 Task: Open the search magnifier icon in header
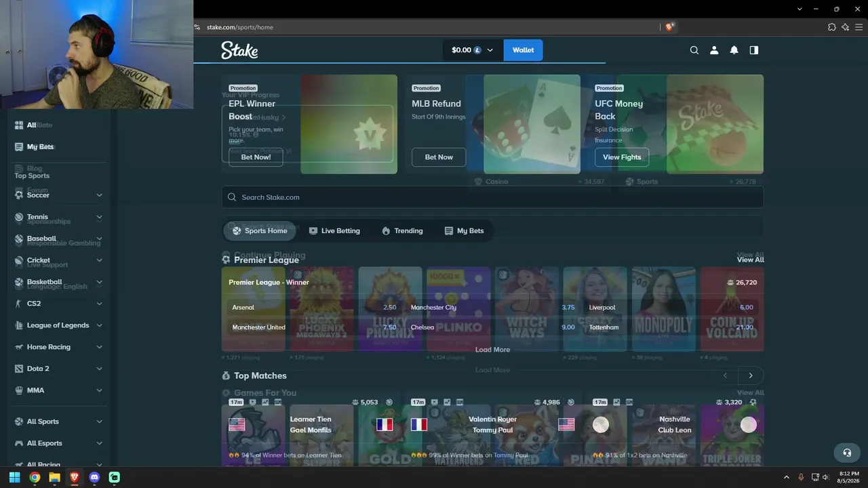click(x=694, y=50)
